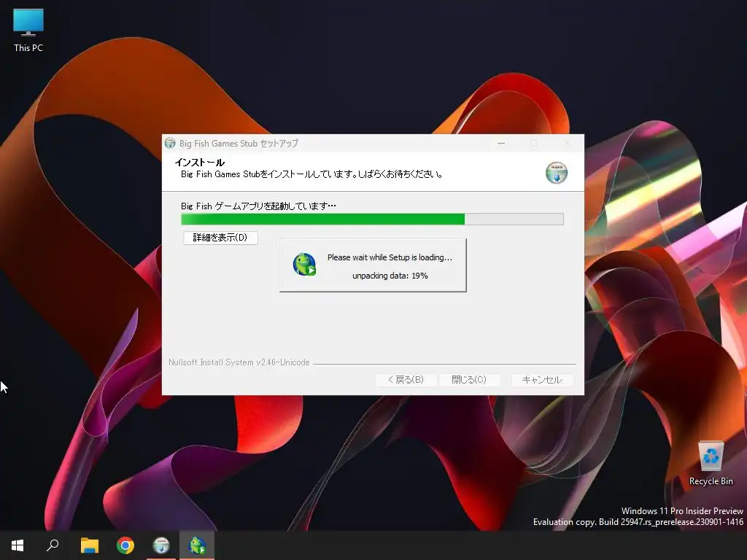
Task: Click the Big Fish fish logo in loading popup
Action: (x=304, y=265)
